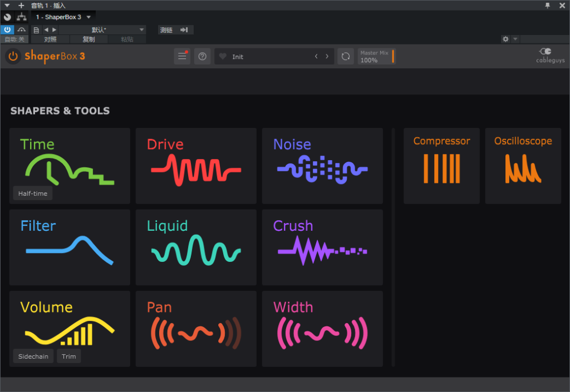Open the Volume shaper tile
570x392 pixels.
(x=70, y=329)
